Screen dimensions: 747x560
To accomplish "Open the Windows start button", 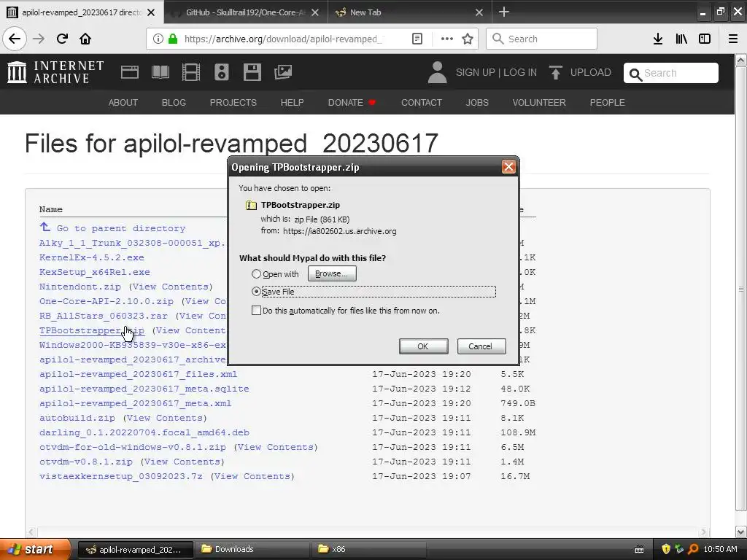I will pyautogui.click(x=35, y=549).
